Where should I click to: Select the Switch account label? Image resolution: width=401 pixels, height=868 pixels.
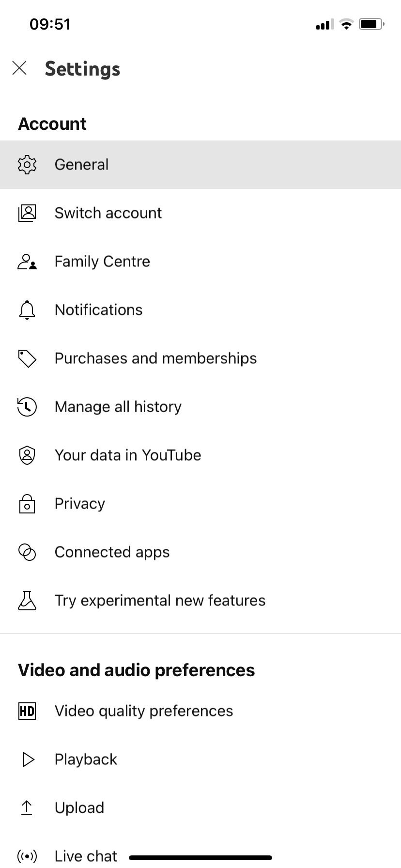[x=108, y=213]
